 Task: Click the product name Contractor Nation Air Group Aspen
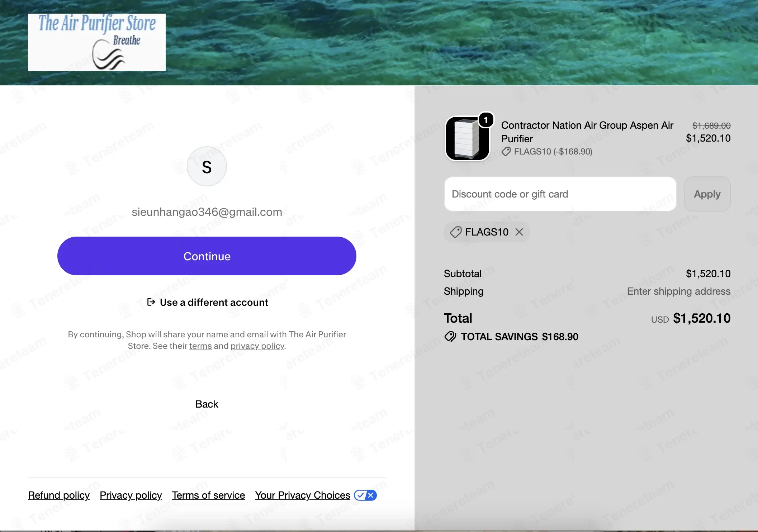pyautogui.click(x=587, y=132)
